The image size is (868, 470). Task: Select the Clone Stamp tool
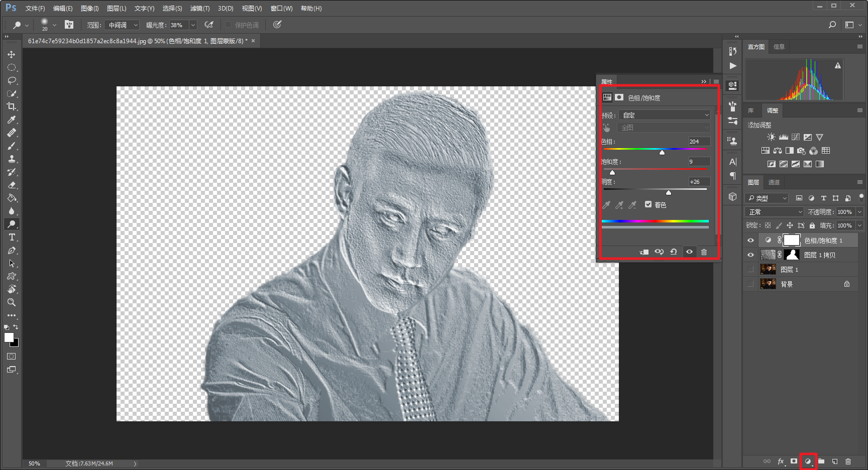point(12,159)
